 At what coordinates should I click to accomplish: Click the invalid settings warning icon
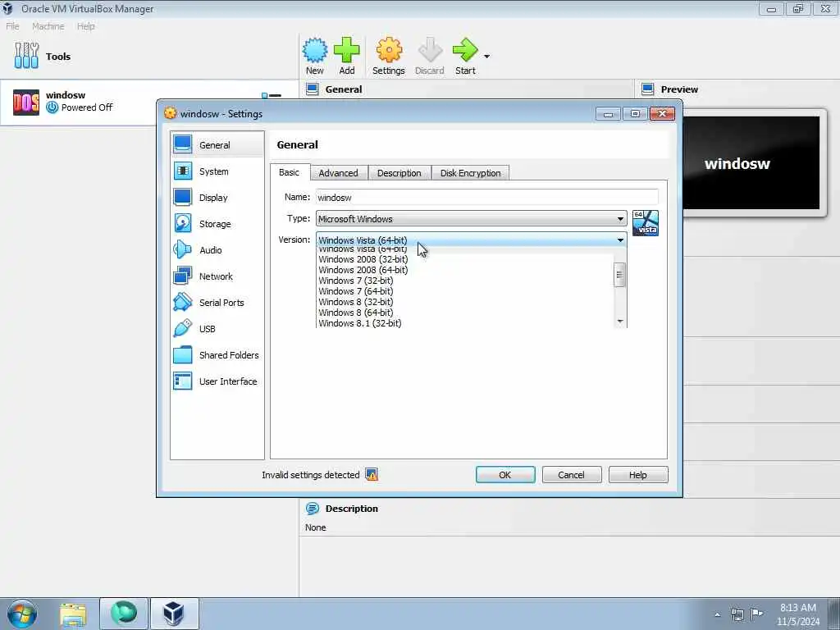[x=372, y=474]
